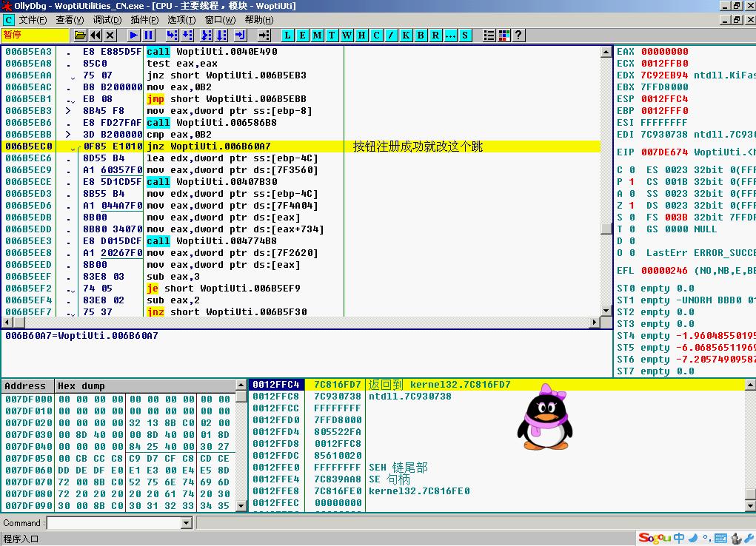Open Source S button
This screenshot has height=546, width=756.
tap(465, 36)
